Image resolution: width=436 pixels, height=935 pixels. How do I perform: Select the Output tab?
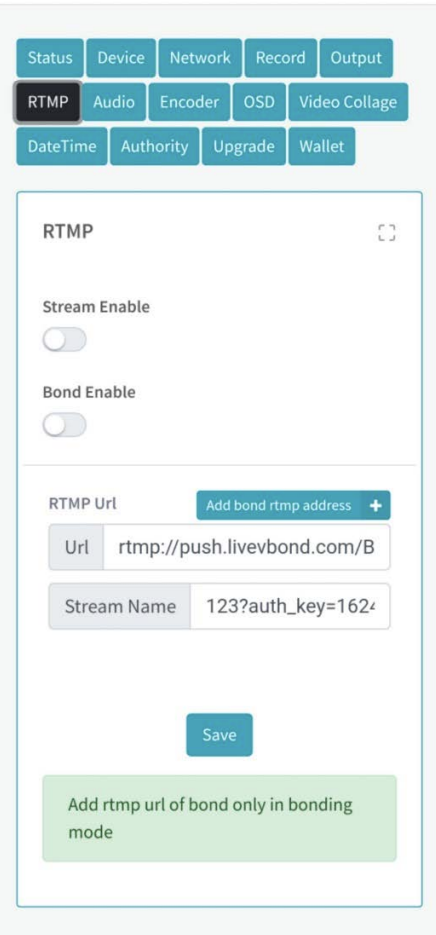click(x=356, y=58)
